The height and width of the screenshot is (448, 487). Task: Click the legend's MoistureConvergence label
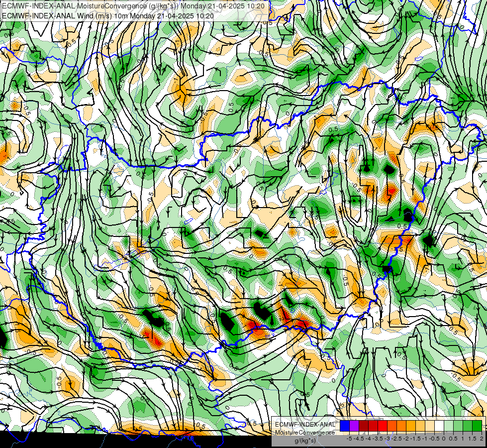[x=305, y=433]
